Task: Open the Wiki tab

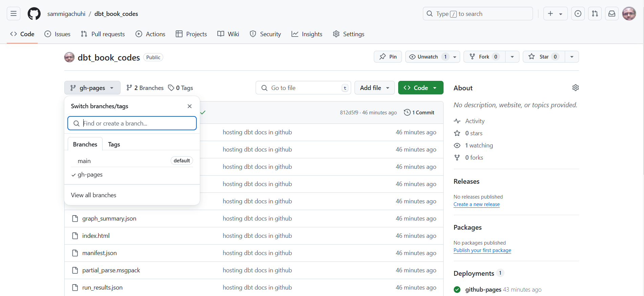Action: 228,34
